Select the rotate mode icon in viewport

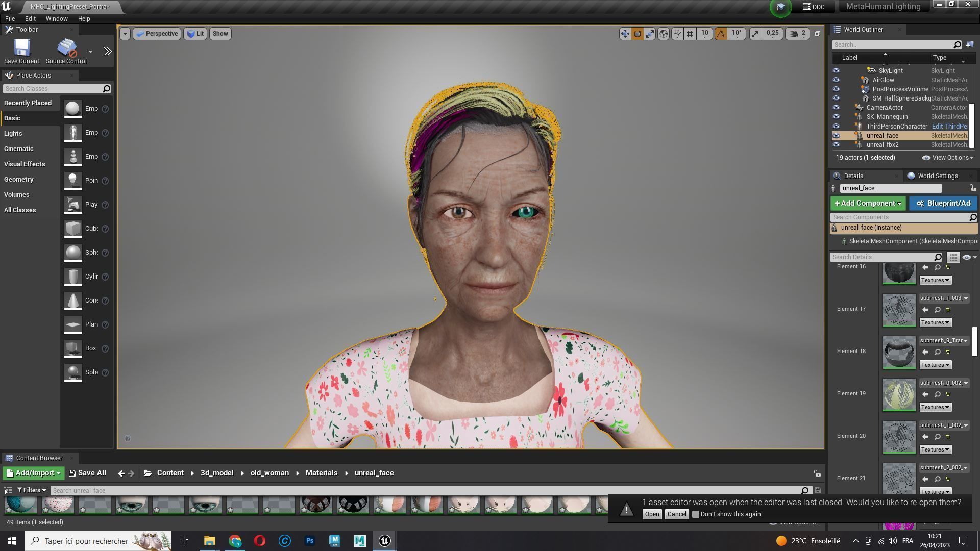[x=637, y=34]
